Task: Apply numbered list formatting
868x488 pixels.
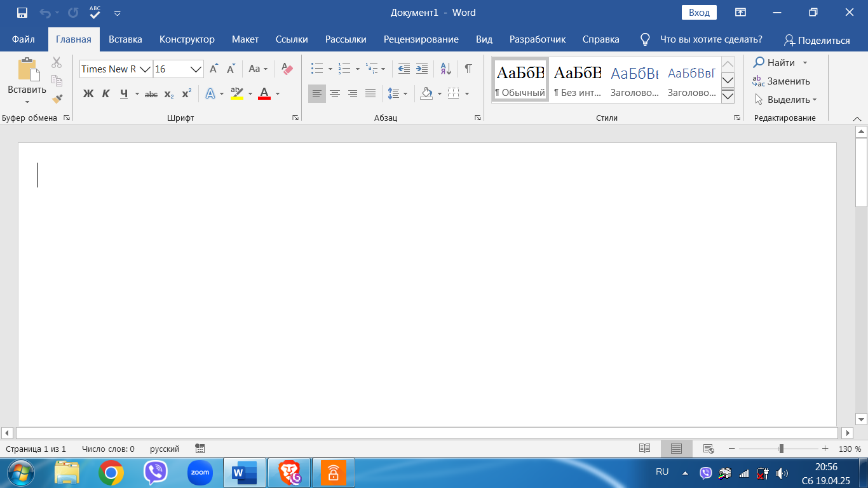Action: click(344, 69)
